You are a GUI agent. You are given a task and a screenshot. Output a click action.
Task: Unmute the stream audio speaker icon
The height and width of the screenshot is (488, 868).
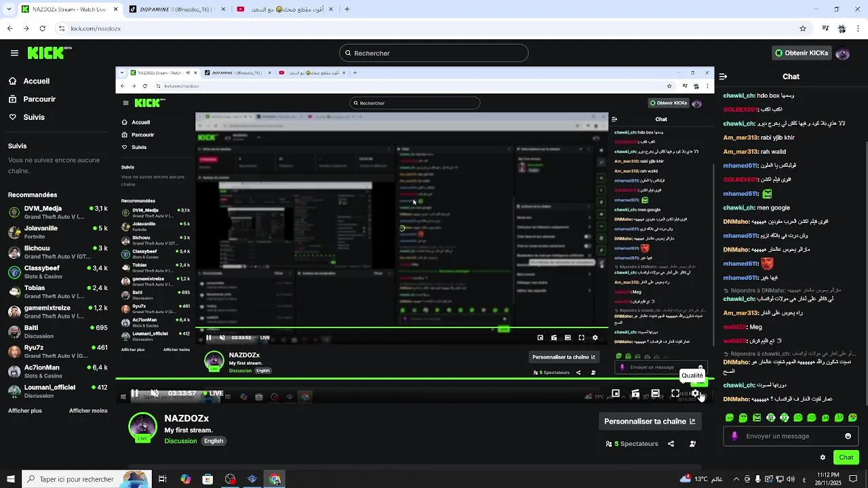coord(155,393)
